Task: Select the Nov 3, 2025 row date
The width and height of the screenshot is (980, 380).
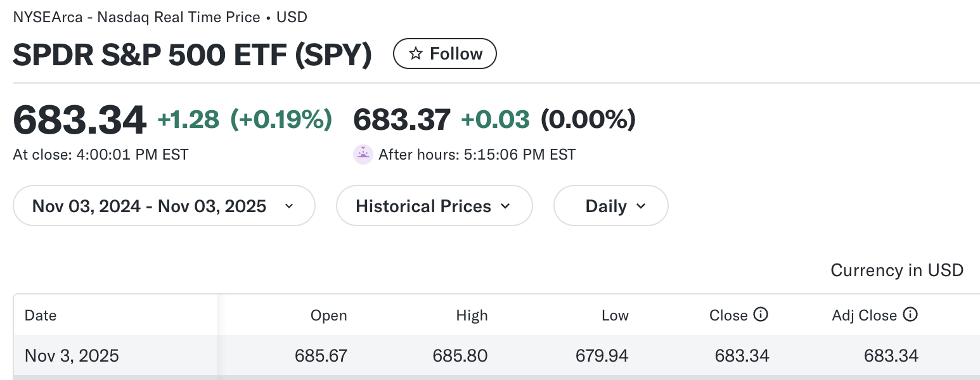Action: click(x=72, y=356)
